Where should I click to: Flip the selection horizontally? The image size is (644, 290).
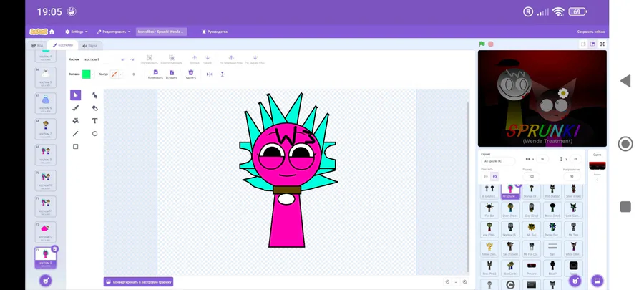pyautogui.click(x=210, y=74)
